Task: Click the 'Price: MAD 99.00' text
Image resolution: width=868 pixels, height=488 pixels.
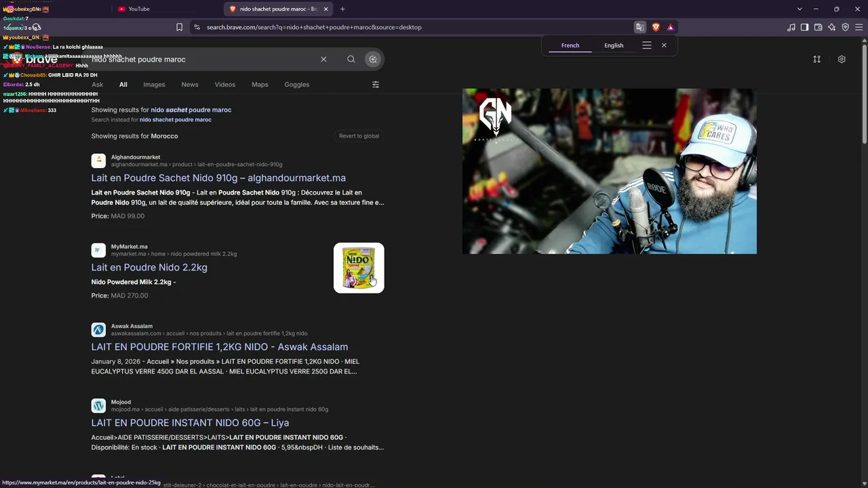Action: [x=118, y=216]
